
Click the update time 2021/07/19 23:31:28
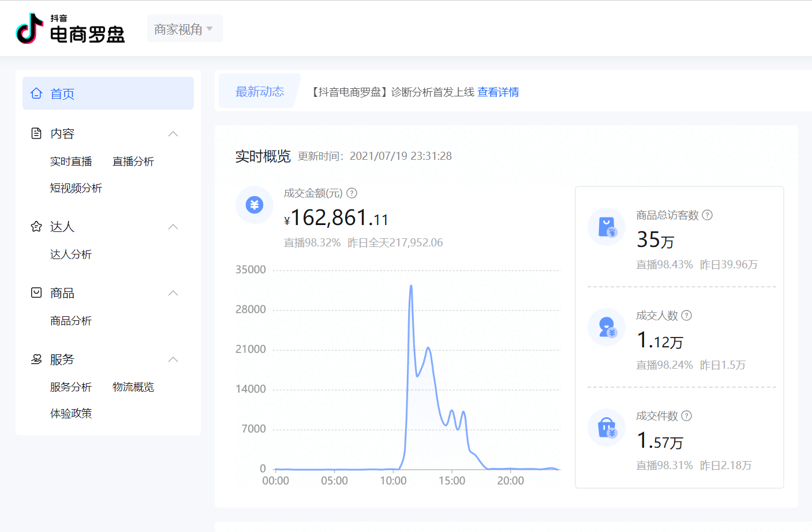401,156
